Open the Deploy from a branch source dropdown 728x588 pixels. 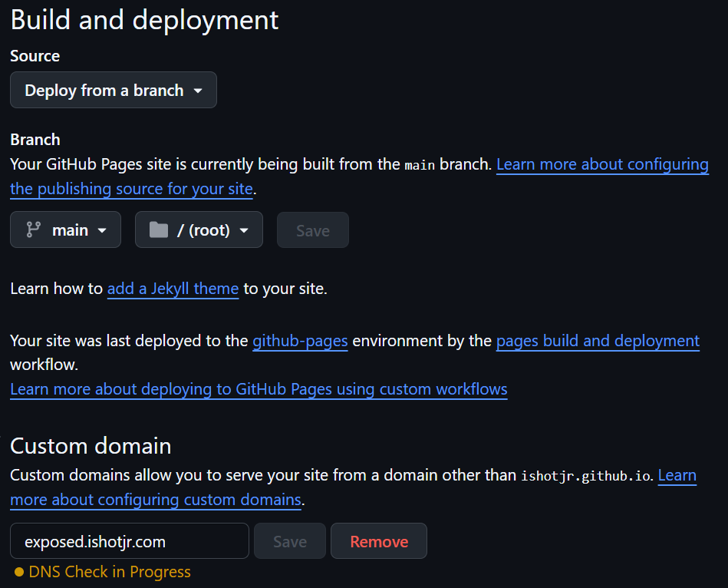pyautogui.click(x=113, y=91)
